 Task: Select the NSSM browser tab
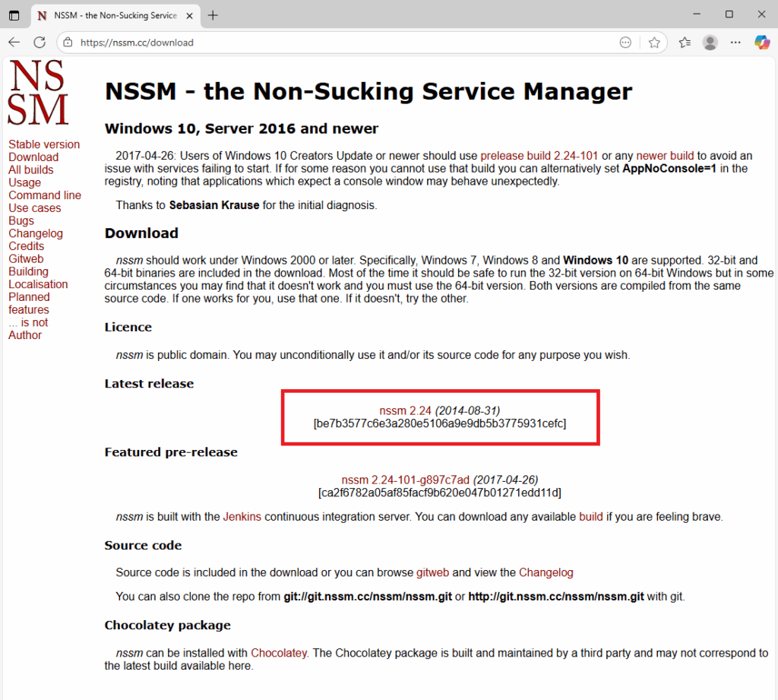[x=114, y=15]
